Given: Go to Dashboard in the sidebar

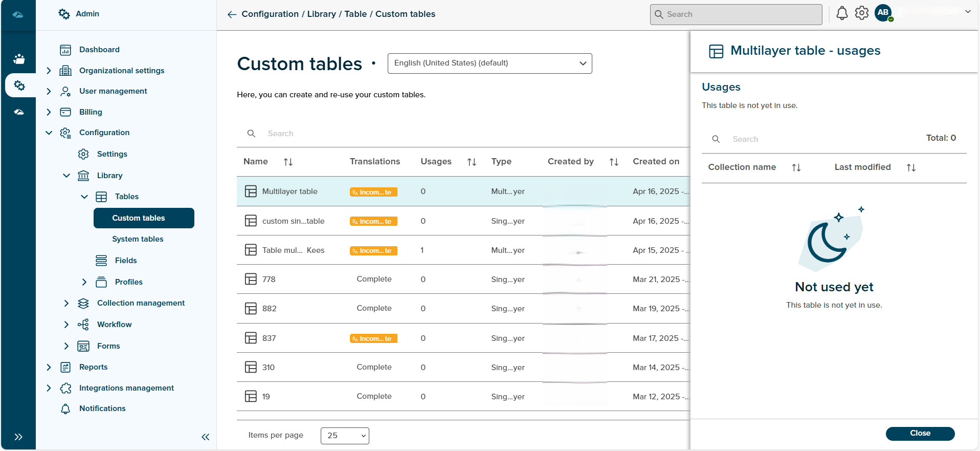Looking at the screenshot, I should (x=99, y=50).
